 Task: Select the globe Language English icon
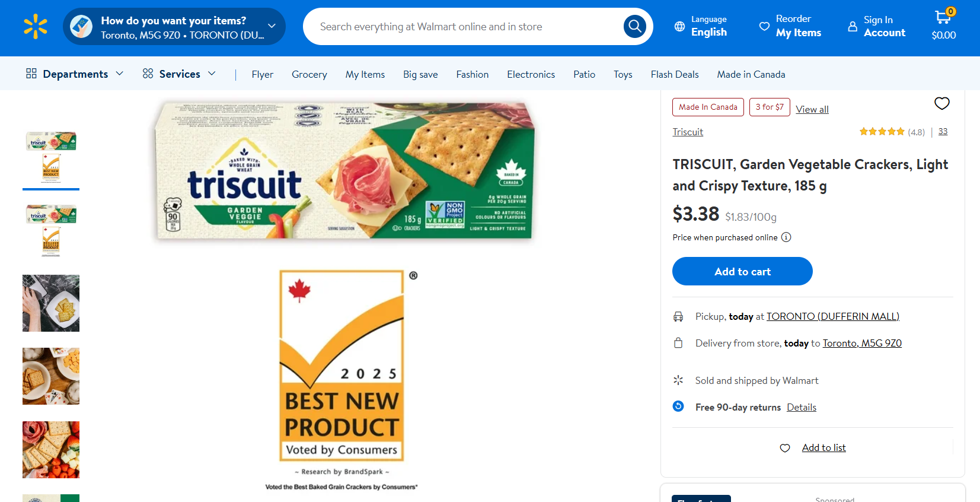(x=679, y=27)
